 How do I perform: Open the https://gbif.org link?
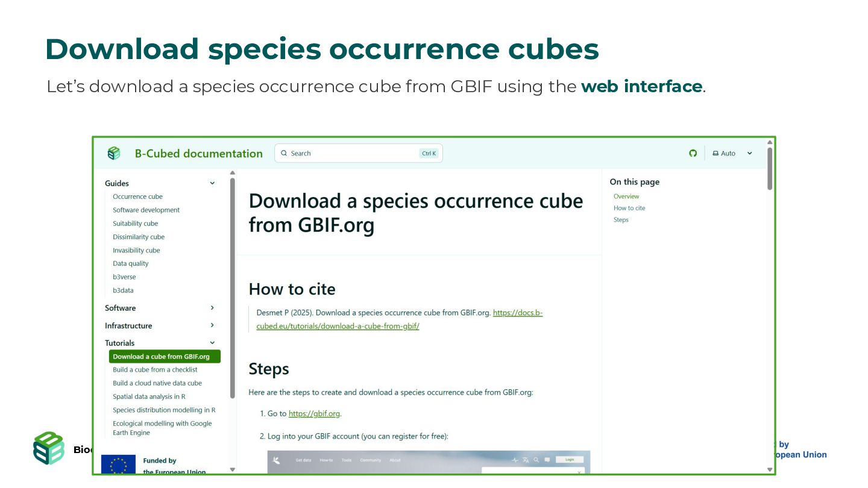pyautogui.click(x=314, y=414)
